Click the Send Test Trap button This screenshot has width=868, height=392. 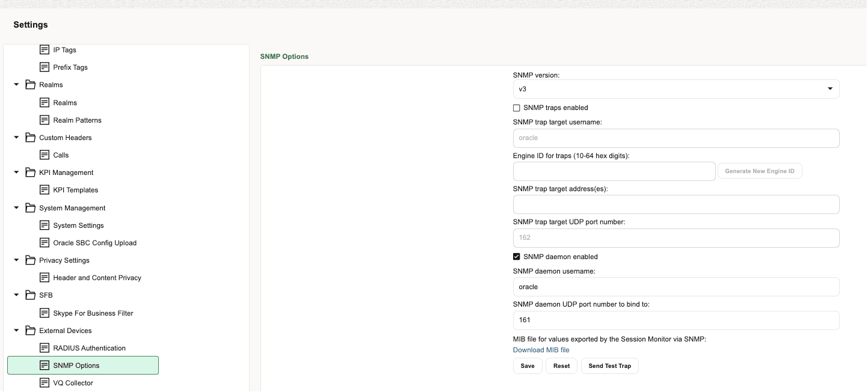click(x=609, y=366)
